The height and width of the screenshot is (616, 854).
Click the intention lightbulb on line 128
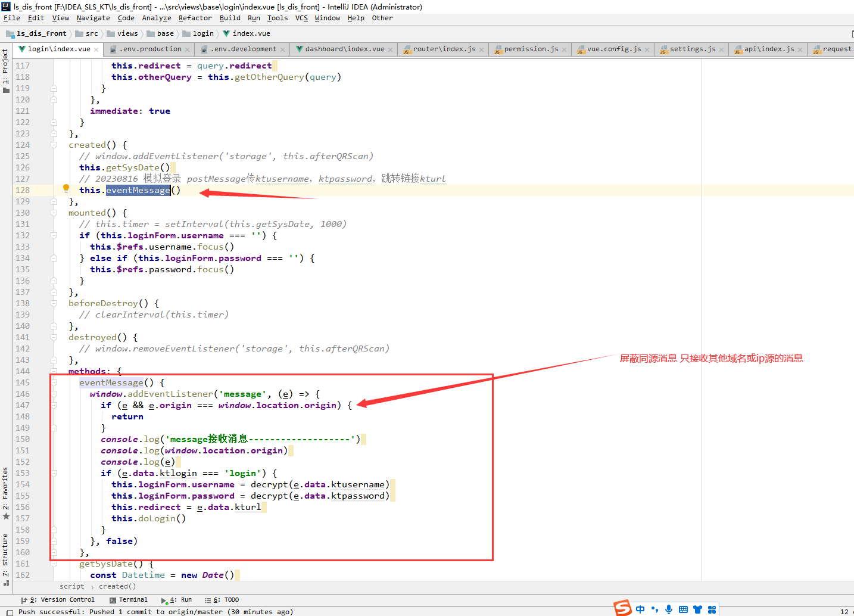(66, 189)
